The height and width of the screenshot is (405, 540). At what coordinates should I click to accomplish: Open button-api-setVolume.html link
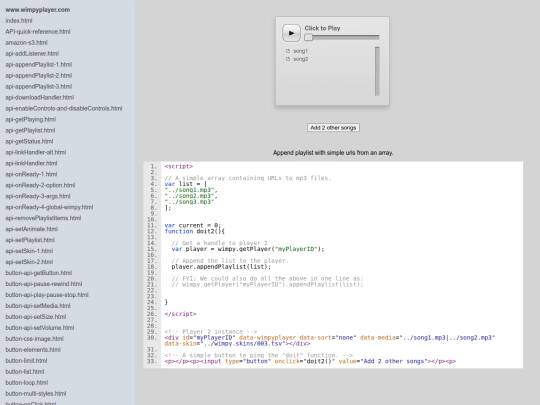coord(40,328)
